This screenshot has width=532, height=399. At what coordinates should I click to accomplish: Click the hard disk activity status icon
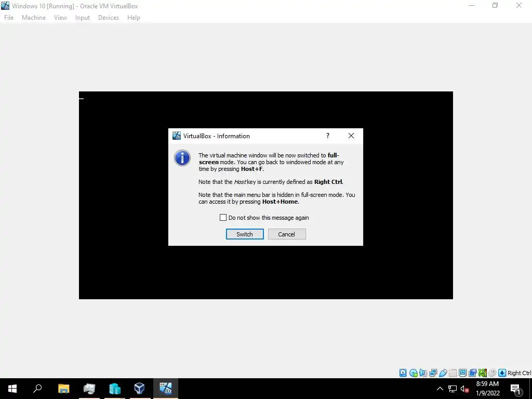[x=403, y=373]
